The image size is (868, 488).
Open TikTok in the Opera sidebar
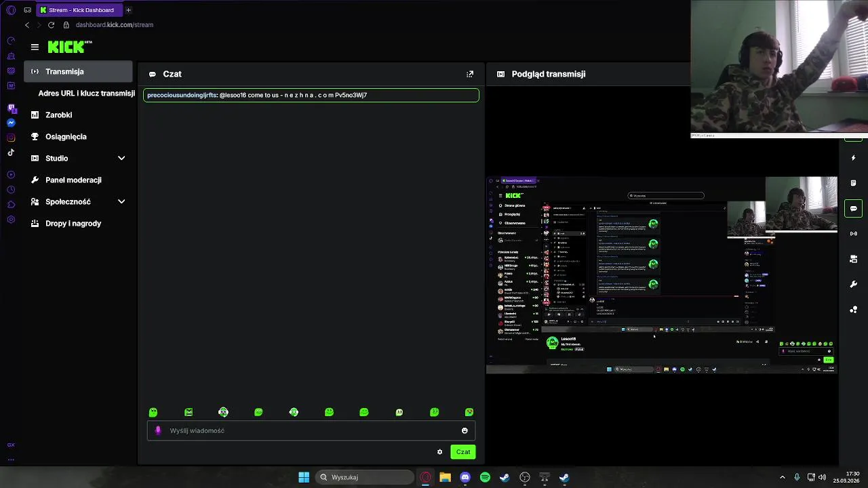click(x=11, y=152)
